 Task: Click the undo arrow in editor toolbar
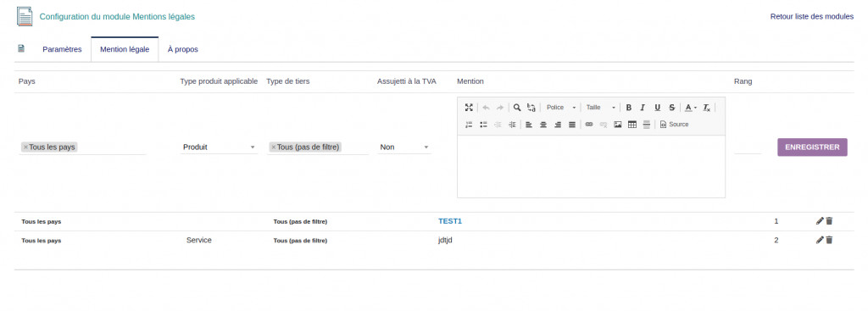[x=486, y=108]
